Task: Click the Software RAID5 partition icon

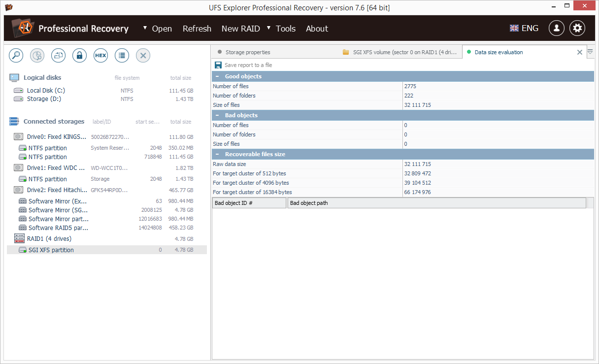Action: click(23, 228)
